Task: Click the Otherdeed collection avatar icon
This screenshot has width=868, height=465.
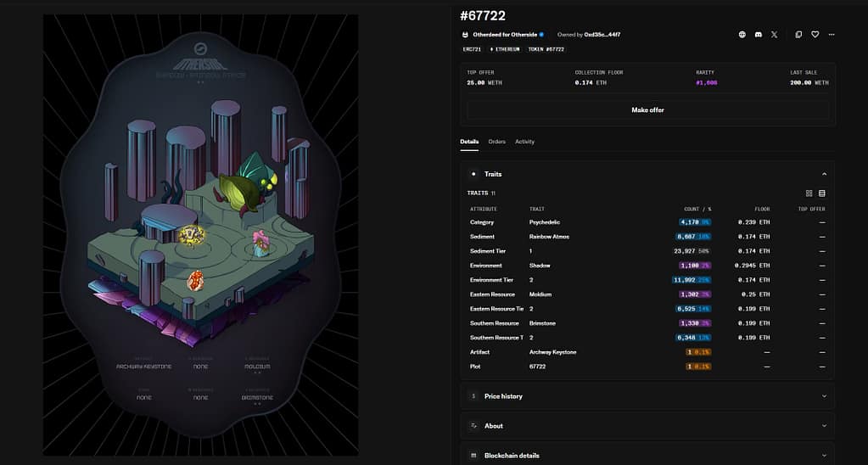Action: (465, 34)
